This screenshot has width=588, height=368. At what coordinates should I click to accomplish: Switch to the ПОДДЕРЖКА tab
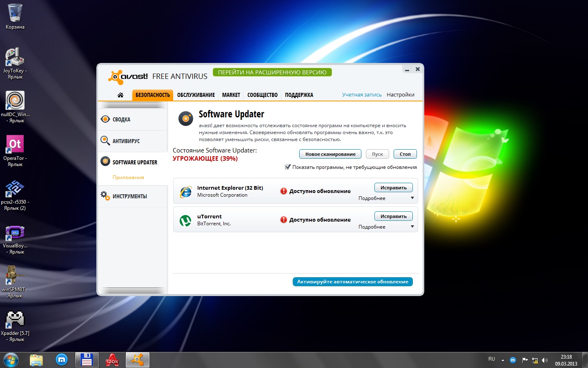point(299,95)
